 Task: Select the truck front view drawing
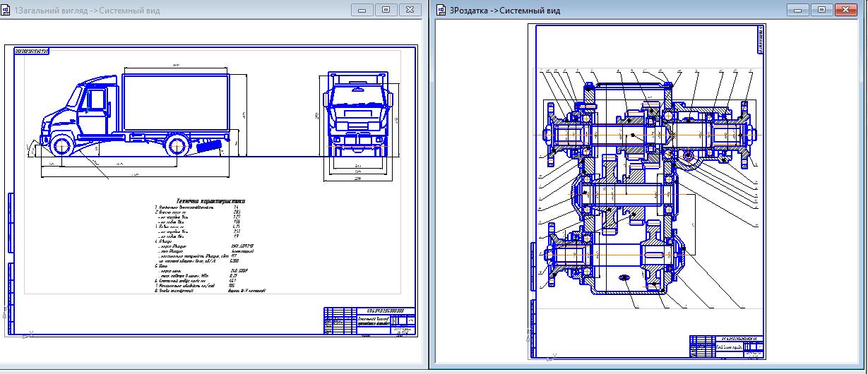coord(357,113)
